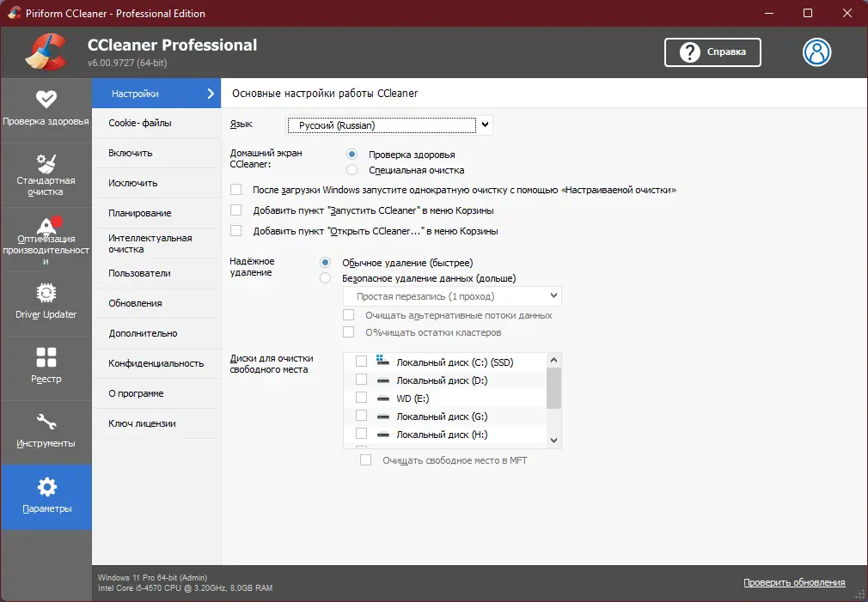Open the Cookie-файлы tab
Viewport: 868px width, 602px height.
click(x=156, y=124)
